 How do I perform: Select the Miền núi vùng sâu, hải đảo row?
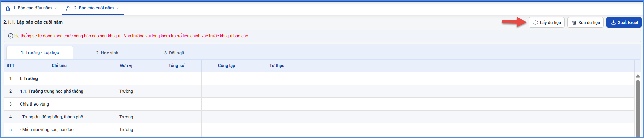319,130
